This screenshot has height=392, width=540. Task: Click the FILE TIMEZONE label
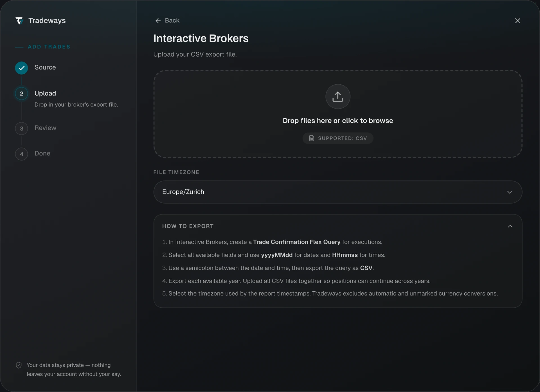176,172
